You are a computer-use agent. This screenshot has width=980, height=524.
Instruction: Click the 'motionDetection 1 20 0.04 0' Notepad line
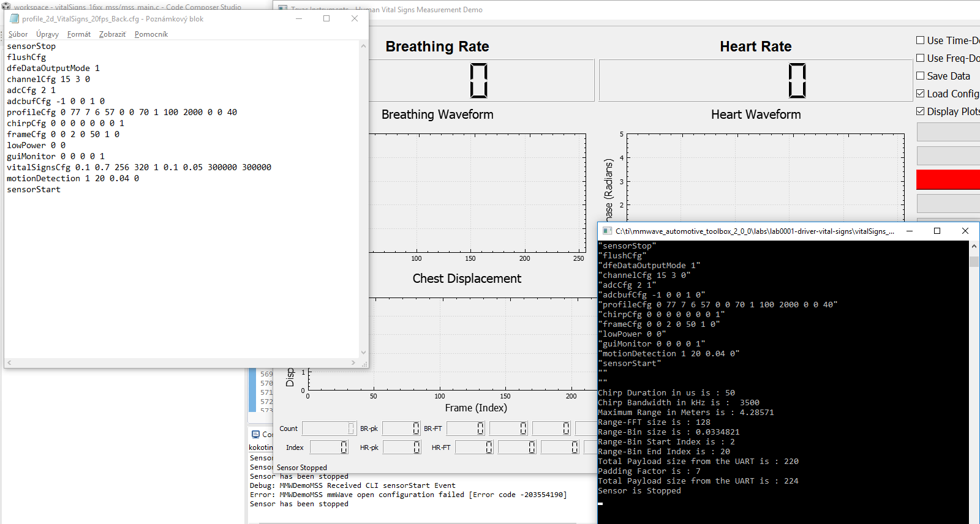(x=73, y=178)
